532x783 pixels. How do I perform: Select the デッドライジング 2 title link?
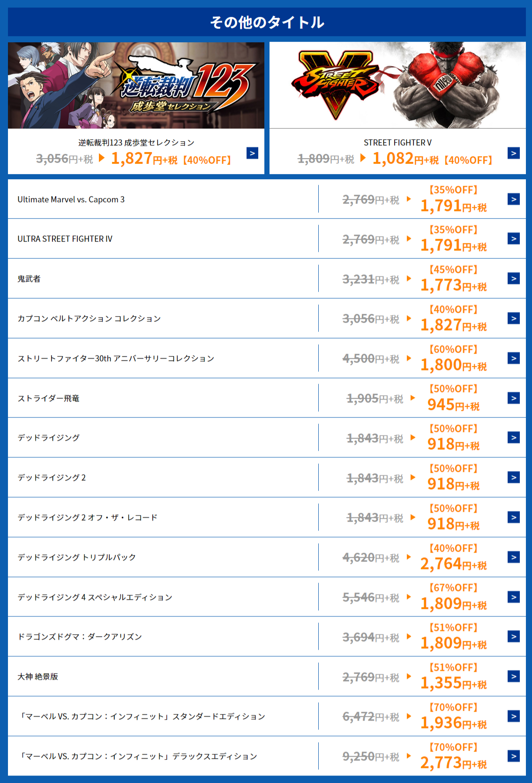click(52, 478)
